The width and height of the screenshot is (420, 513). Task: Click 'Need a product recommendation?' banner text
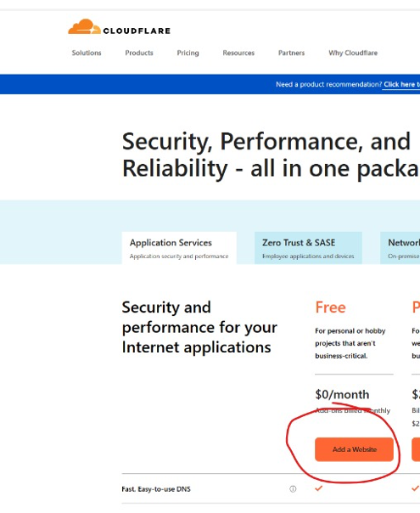tap(329, 84)
